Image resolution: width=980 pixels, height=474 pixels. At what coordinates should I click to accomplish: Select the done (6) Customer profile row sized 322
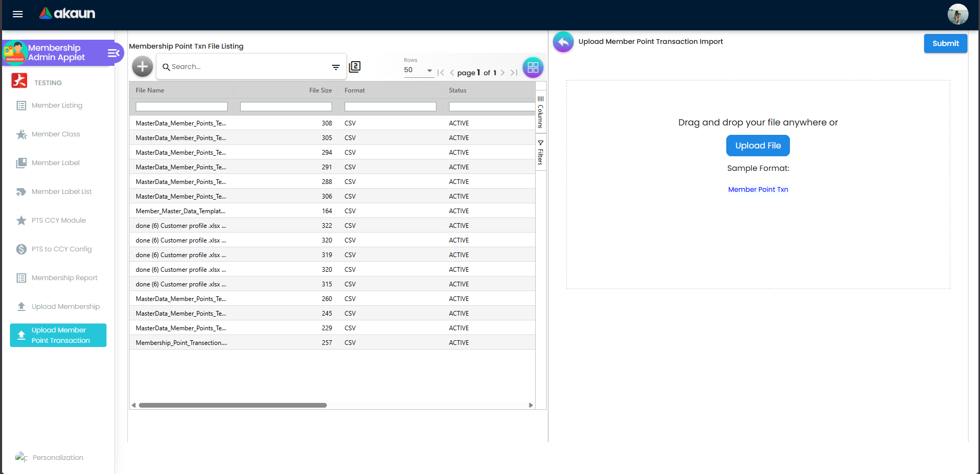point(332,226)
